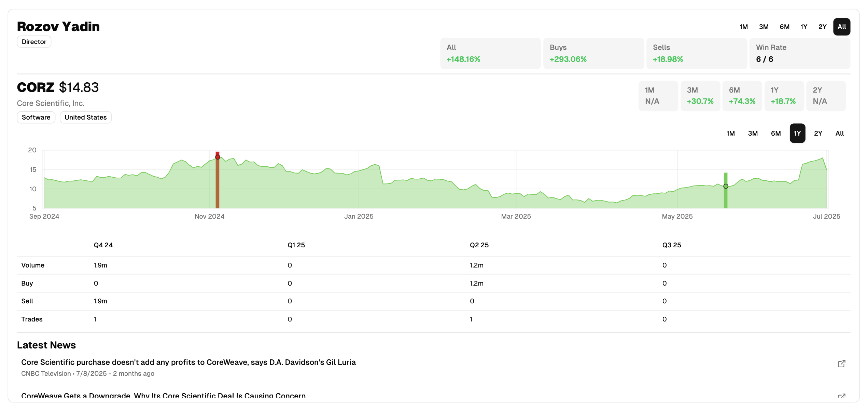Click the 2Y N/A return box
This screenshot has width=868, height=412.
(826, 96)
